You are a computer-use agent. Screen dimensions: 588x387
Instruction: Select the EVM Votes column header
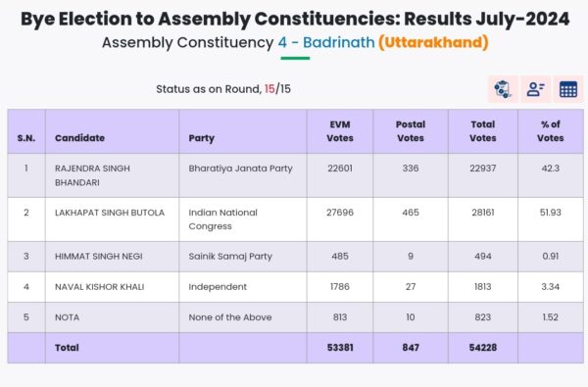(340, 131)
